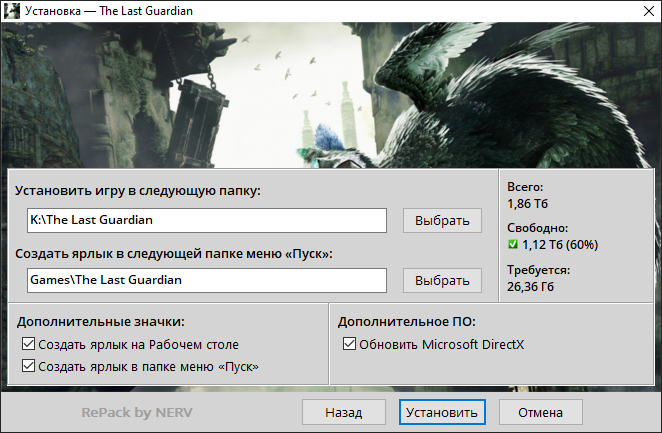Click the installer icon in title bar

tap(11, 11)
